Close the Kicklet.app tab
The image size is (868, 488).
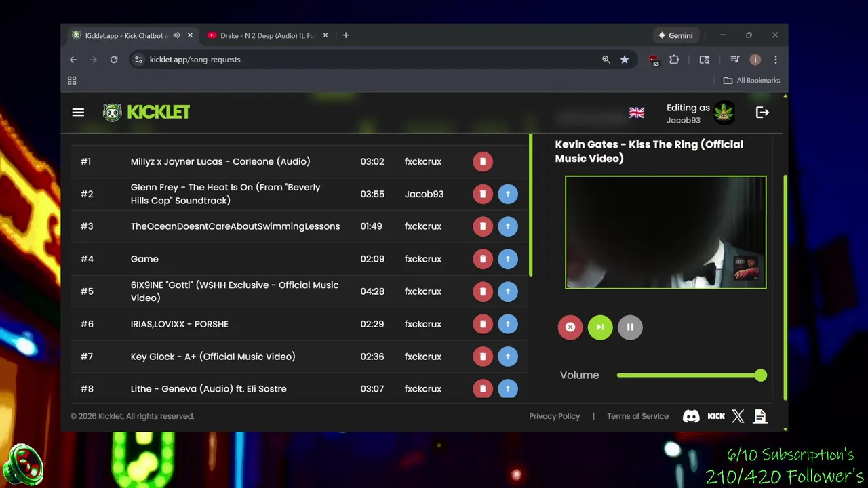point(190,35)
